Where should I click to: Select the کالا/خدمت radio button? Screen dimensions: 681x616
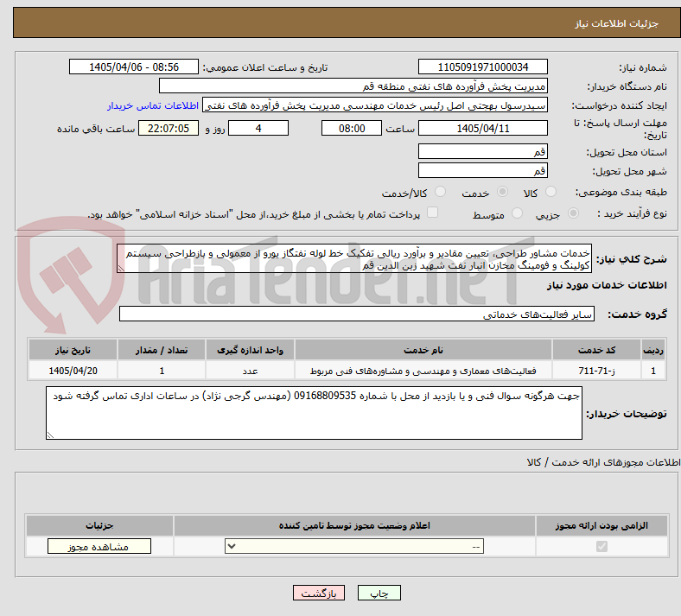click(440, 192)
